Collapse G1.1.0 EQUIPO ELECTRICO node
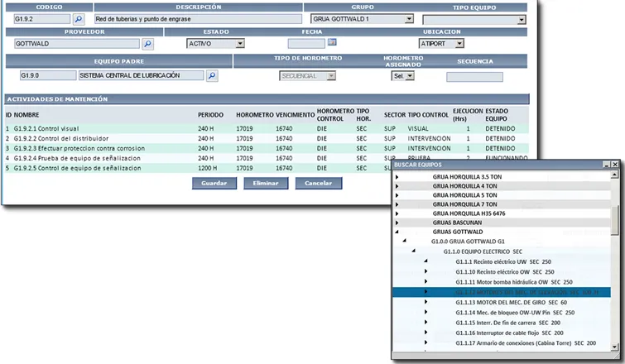This screenshot has height=364, width=625. point(414,251)
